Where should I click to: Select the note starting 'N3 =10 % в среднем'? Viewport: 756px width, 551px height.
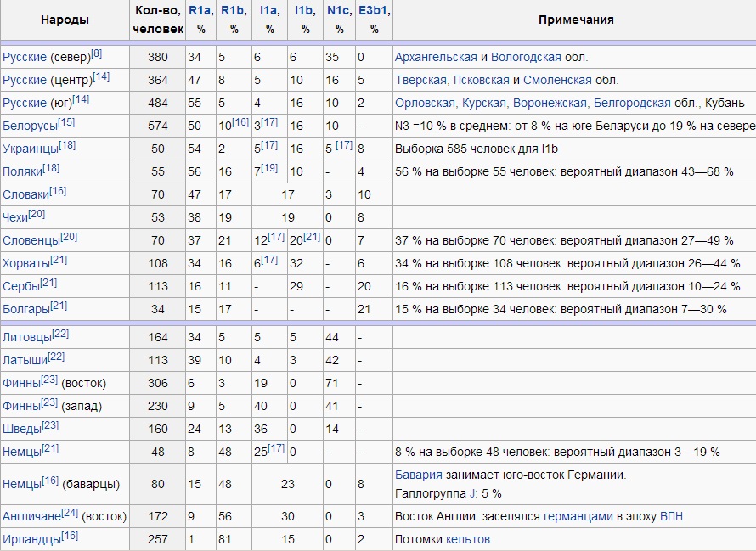pyautogui.click(x=575, y=127)
